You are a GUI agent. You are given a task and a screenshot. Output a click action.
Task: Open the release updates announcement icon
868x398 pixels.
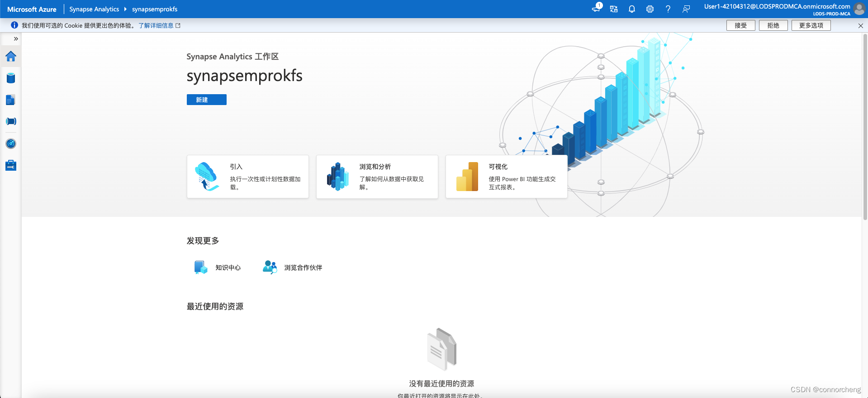tap(596, 9)
